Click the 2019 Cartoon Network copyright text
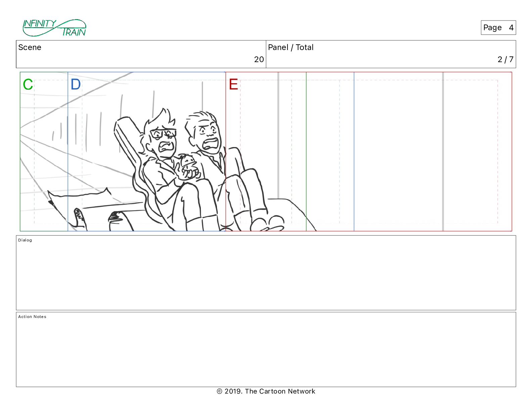532x411 pixels. click(266, 391)
